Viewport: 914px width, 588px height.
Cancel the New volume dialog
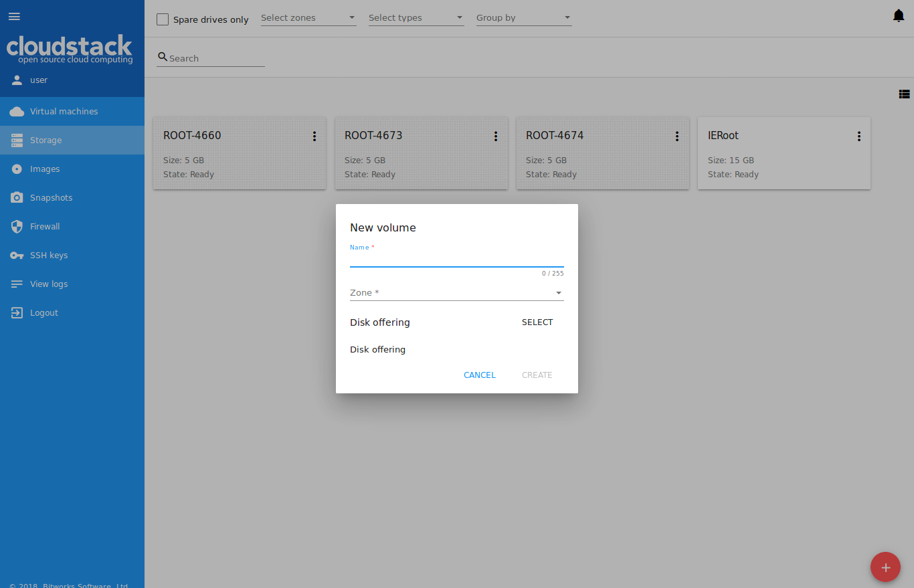[479, 375]
